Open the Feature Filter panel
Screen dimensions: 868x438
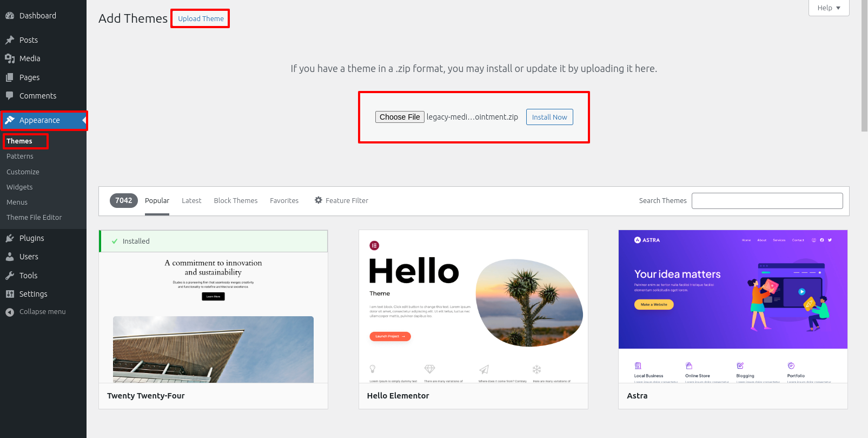click(341, 200)
